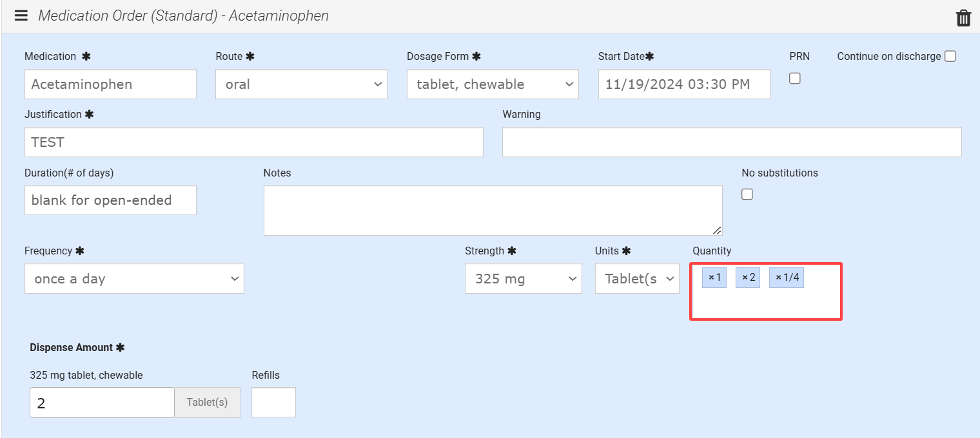The image size is (980, 438).
Task: Delete order using trash icon
Action: coord(963,17)
